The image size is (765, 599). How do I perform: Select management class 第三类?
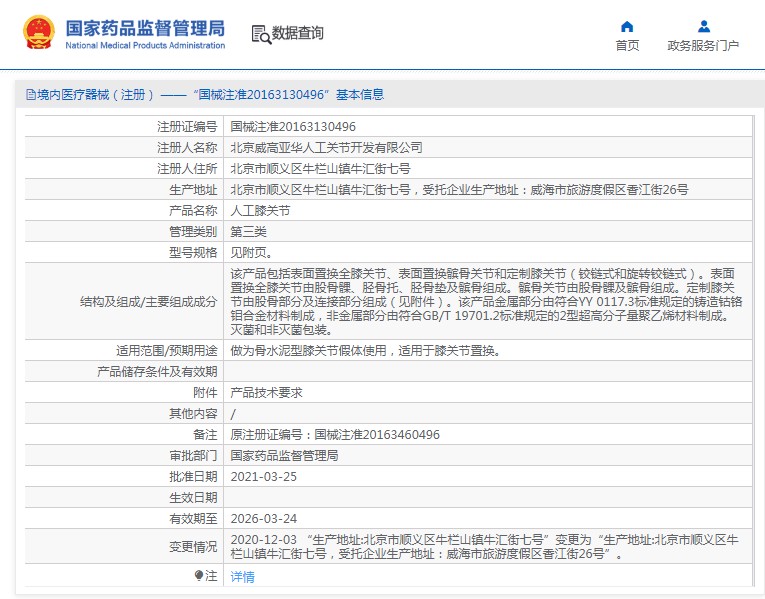(248, 232)
